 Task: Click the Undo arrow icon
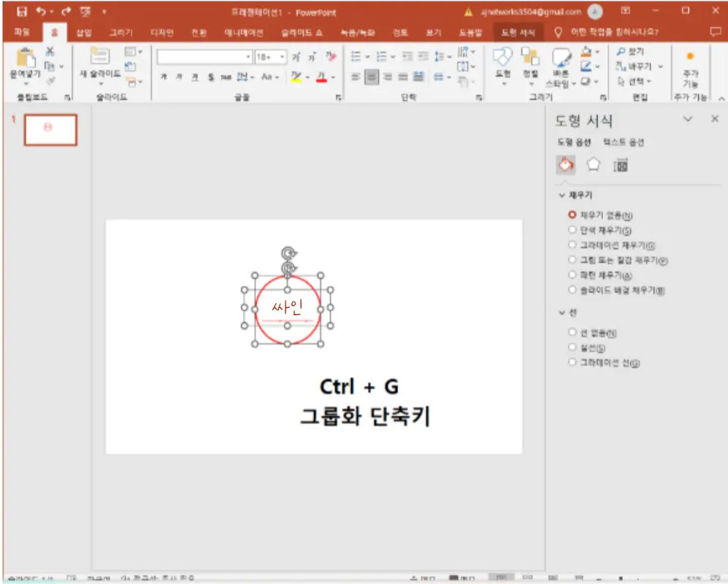coord(42,12)
